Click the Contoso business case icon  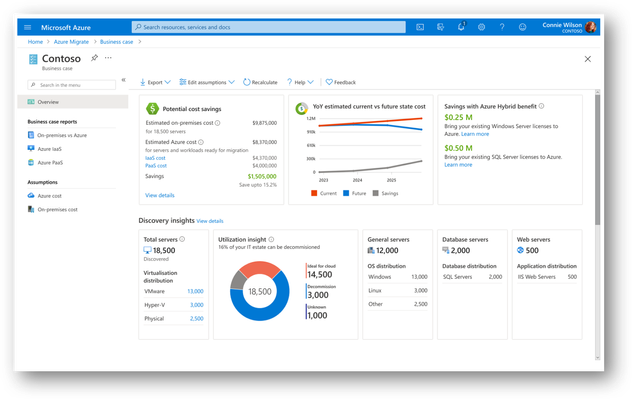point(33,59)
